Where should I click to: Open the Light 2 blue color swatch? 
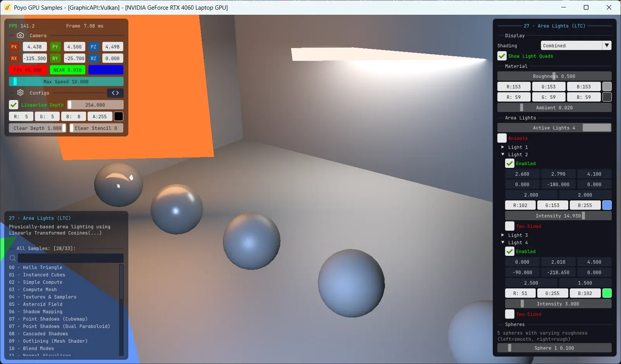pos(607,205)
